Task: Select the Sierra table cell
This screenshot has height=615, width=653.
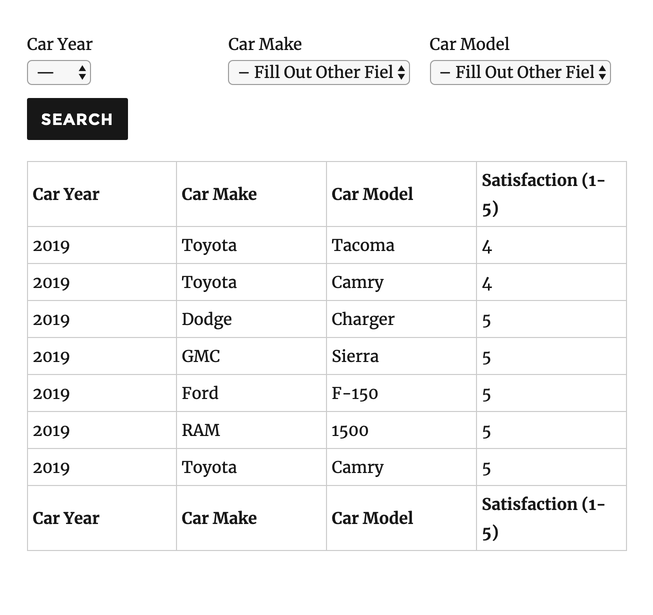Action: pos(401,356)
